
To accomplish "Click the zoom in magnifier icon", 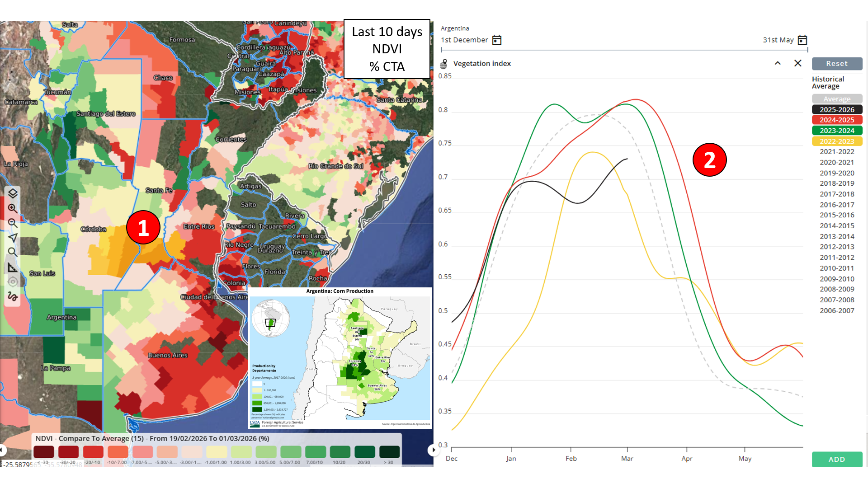I will point(13,208).
